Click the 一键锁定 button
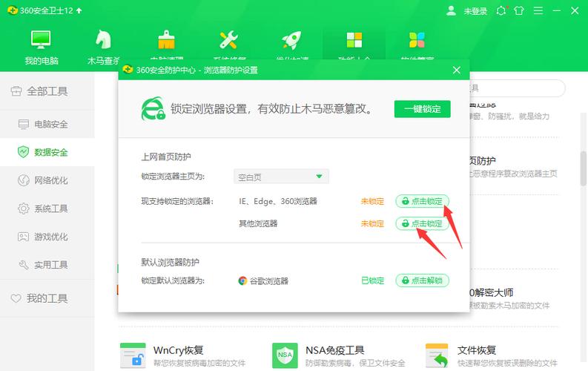This screenshot has width=588, height=371. coord(422,109)
